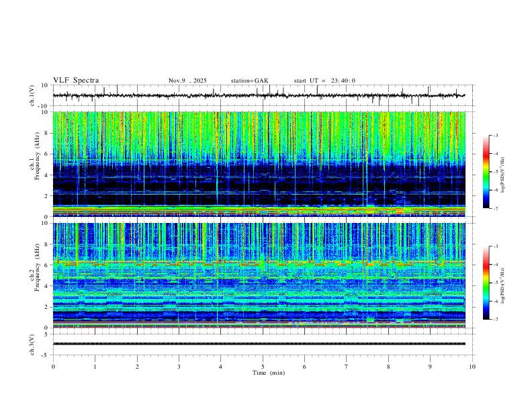Click the ch.2 spectrogram panel
532x411 pixels.
pyautogui.click(x=259, y=275)
